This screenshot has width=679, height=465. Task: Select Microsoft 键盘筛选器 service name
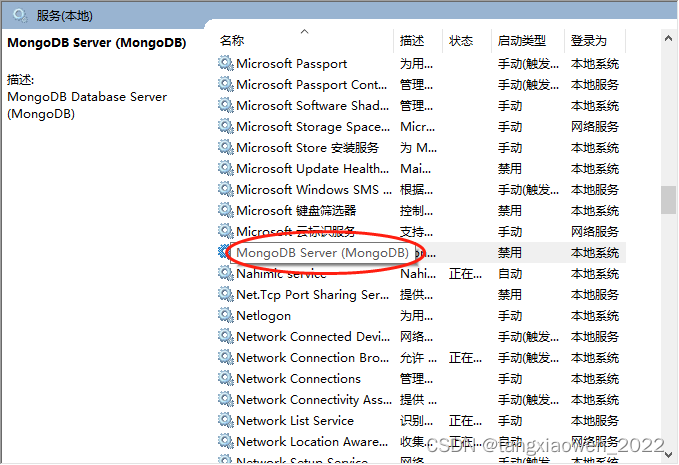point(296,210)
